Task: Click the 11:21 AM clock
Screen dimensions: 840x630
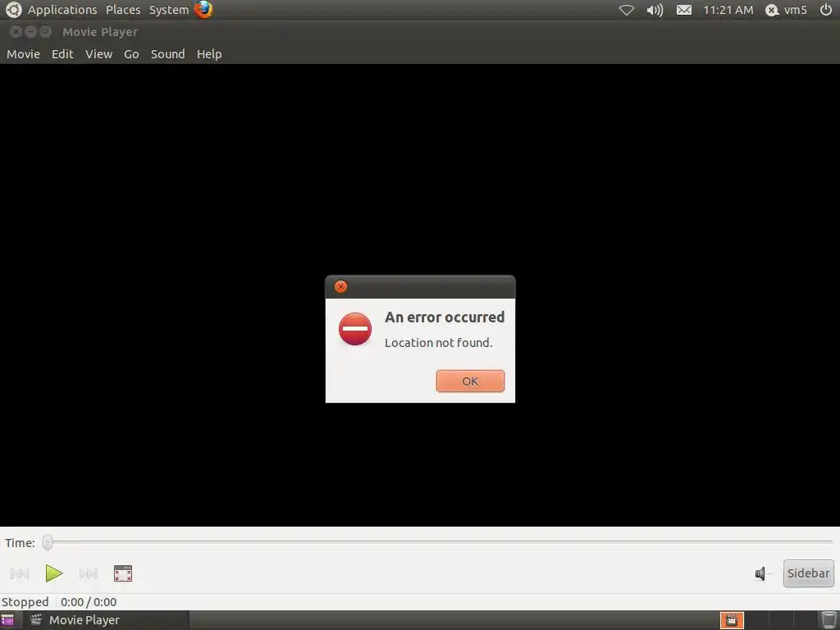Action: pos(728,10)
